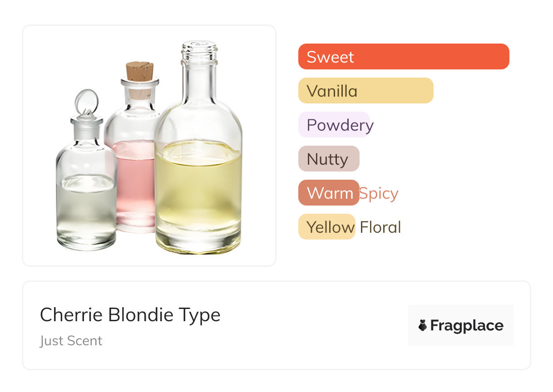Select the Sweet accord bar

[403, 57]
